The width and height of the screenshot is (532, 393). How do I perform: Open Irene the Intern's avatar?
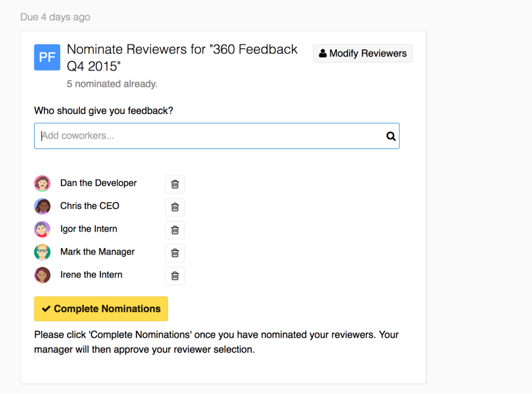click(43, 275)
